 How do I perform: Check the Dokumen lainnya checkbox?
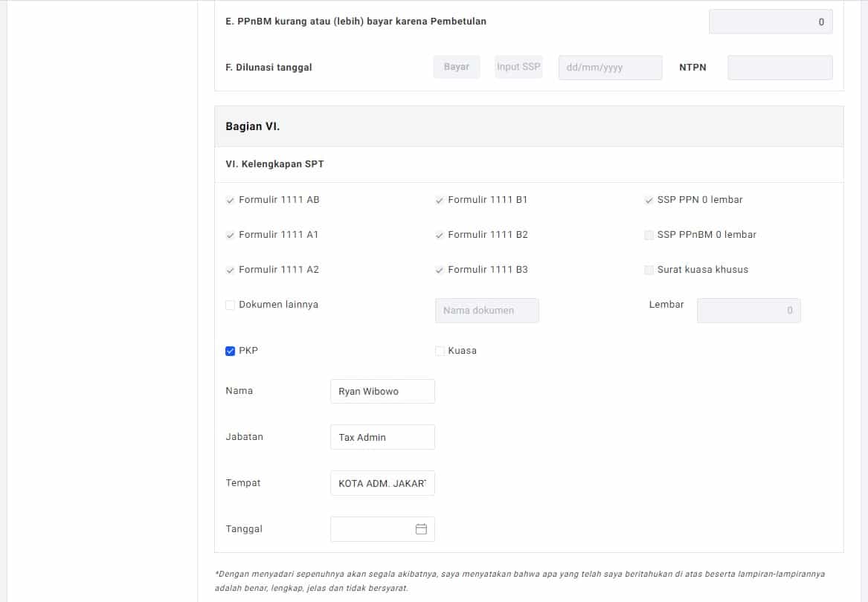tap(231, 305)
